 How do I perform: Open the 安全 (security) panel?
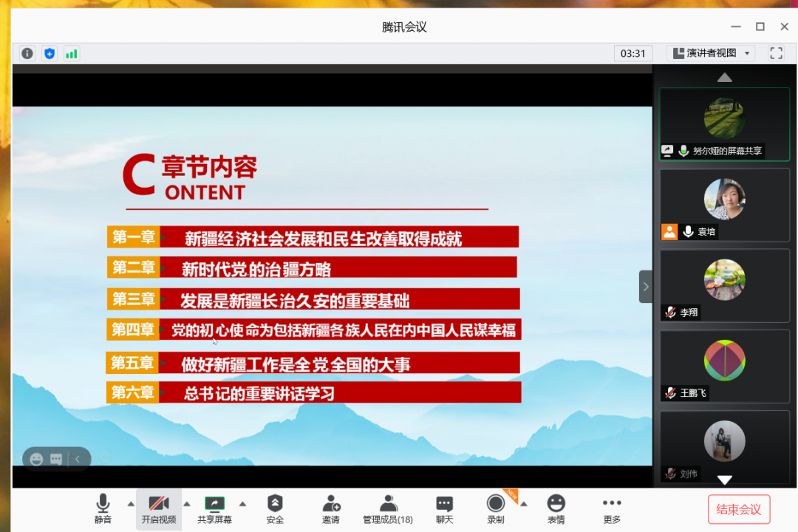pos(275,509)
